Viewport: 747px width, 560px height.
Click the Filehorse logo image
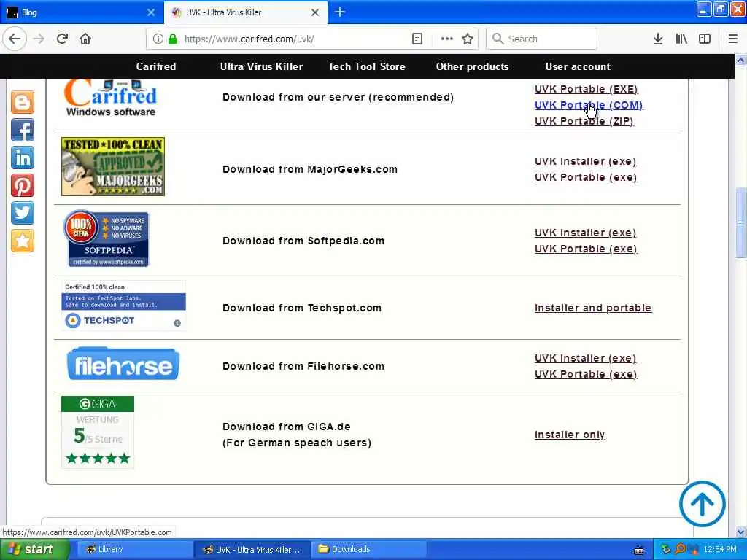coord(123,365)
